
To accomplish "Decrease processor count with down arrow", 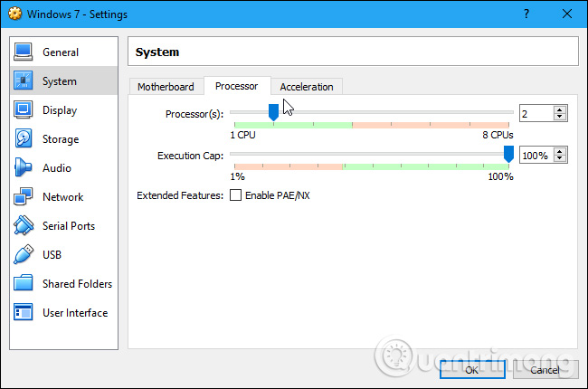I will coord(559,117).
